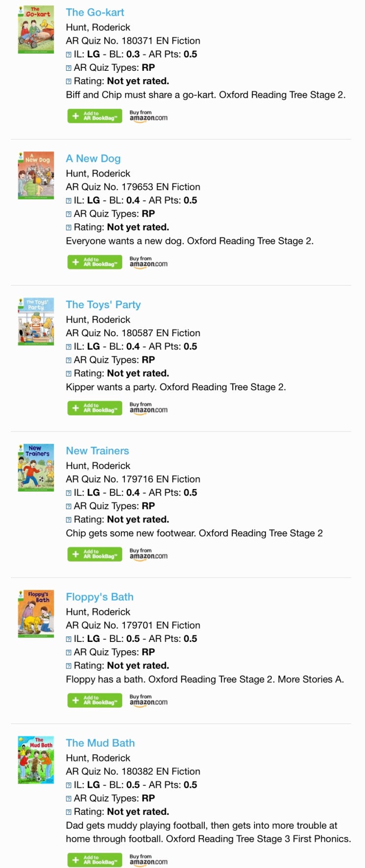This screenshot has height=868, width=365.
Task: Add A New Dog to AR BookBag
Action: tap(94, 262)
